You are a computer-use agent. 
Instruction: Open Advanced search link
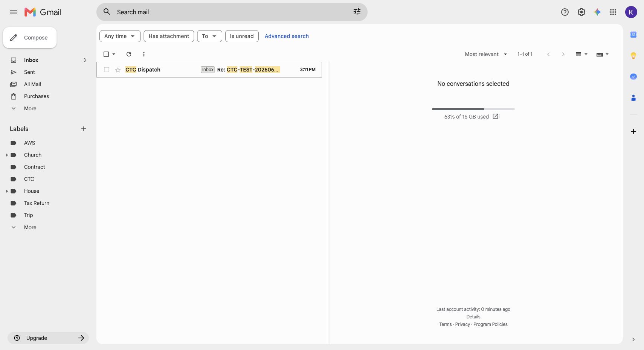pyautogui.click(x=287, y=36)
